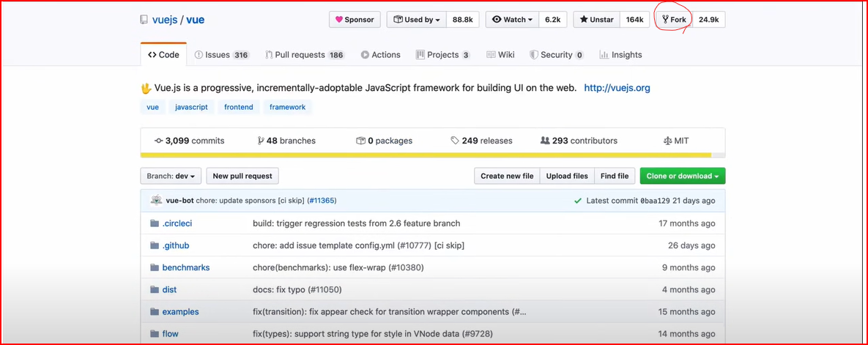The height and width of the screenshot is (345, 868).
Task: Open the examples folder name
Action: pyautogui.click(x=180, y=312)
